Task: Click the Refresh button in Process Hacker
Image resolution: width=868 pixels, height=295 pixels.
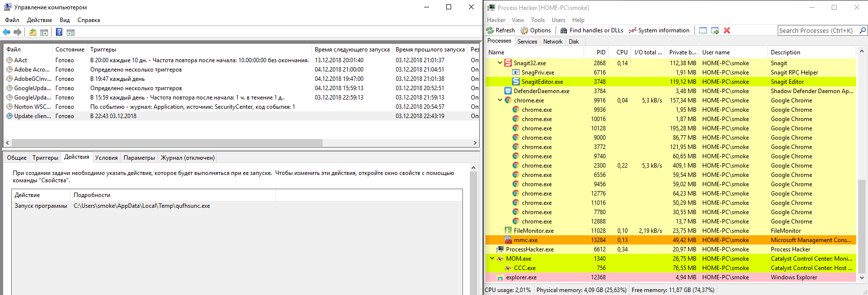Action: 500,30
